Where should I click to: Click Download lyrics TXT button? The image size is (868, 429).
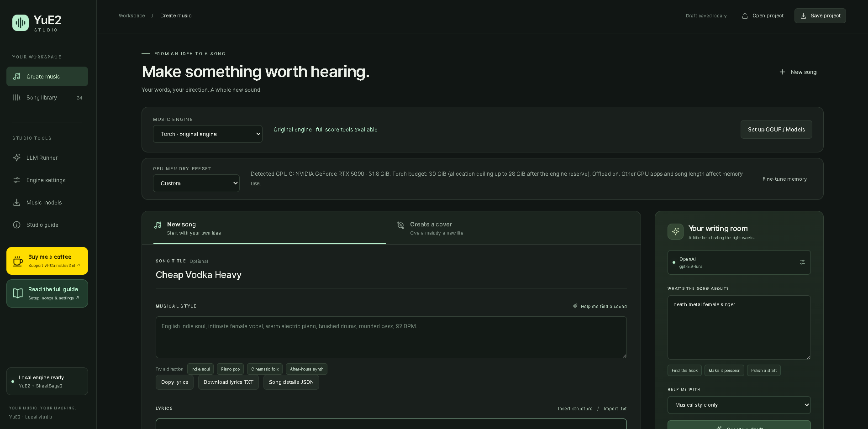tap(228, 382)
